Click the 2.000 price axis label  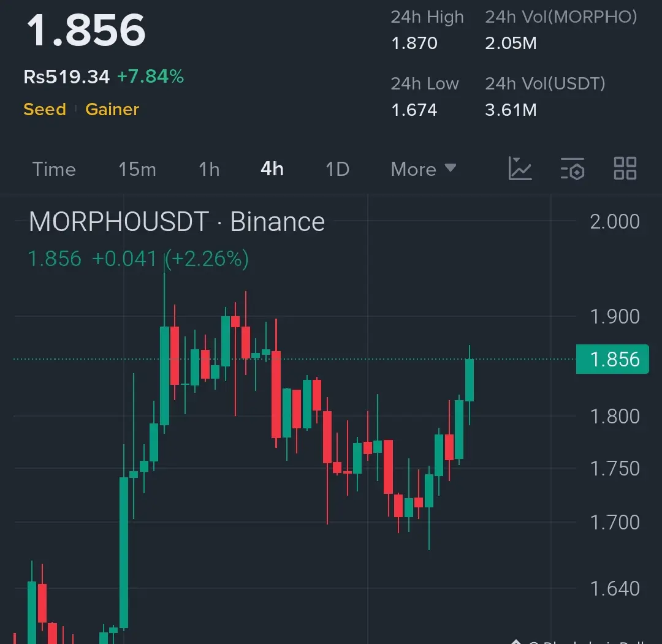coord(615,222)
